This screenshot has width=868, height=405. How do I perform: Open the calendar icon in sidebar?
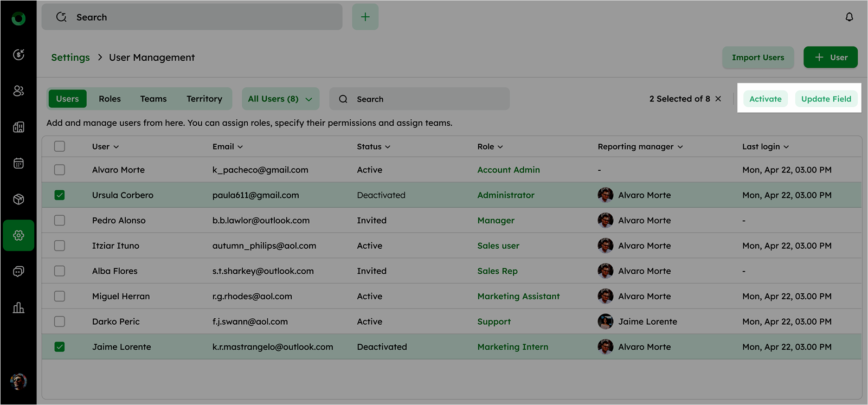18,163
